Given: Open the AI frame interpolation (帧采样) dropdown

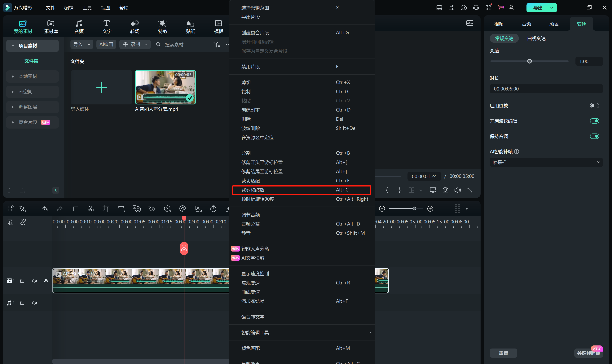Looking at the screenshot, I should 546,162.
